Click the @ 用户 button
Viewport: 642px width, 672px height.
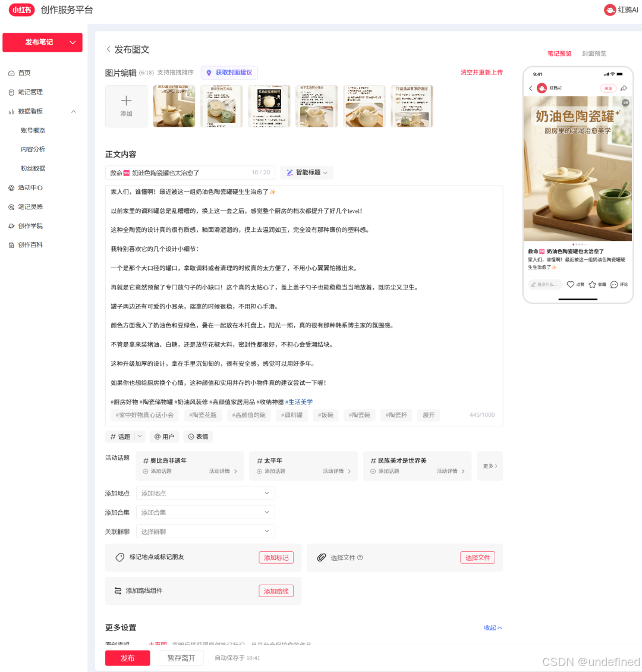tap(164, 437)
